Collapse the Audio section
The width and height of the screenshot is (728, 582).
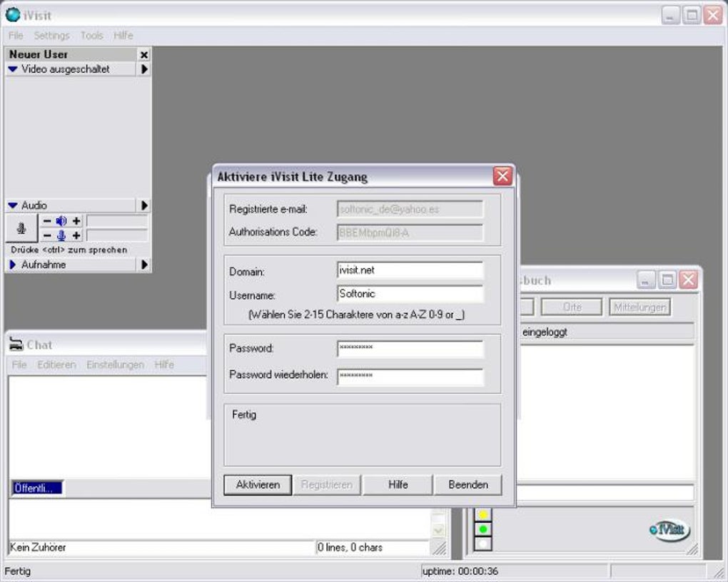(x=13, y=205)
